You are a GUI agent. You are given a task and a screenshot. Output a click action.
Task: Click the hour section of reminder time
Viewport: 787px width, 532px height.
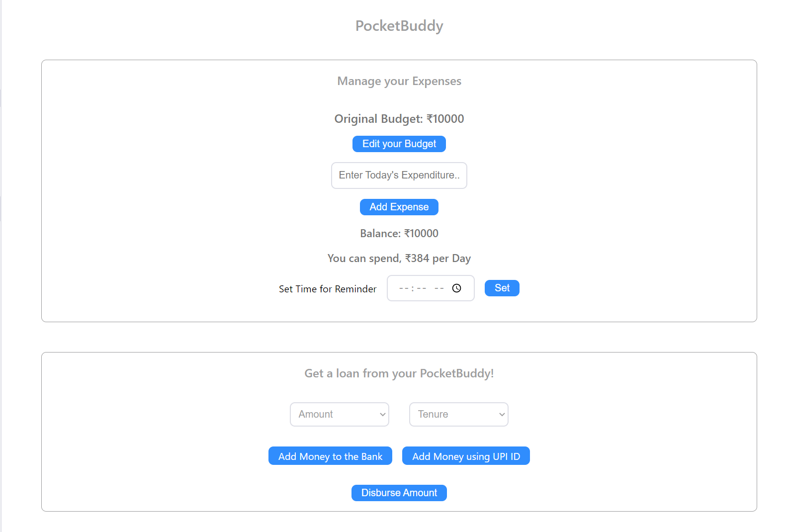pyautogui.click(x=404, y=288)
